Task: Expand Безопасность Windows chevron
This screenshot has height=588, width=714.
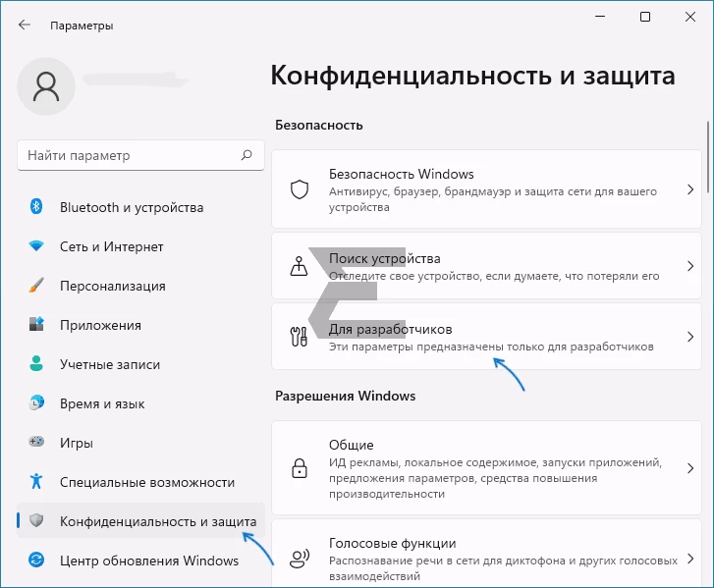Action: click(690, 189)
